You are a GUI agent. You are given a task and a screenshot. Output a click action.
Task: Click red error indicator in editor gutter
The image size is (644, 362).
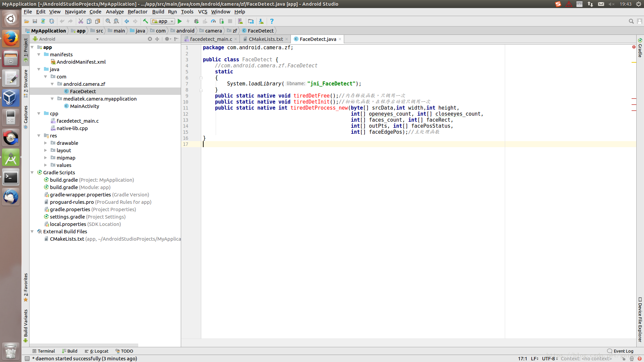[634, 47]
